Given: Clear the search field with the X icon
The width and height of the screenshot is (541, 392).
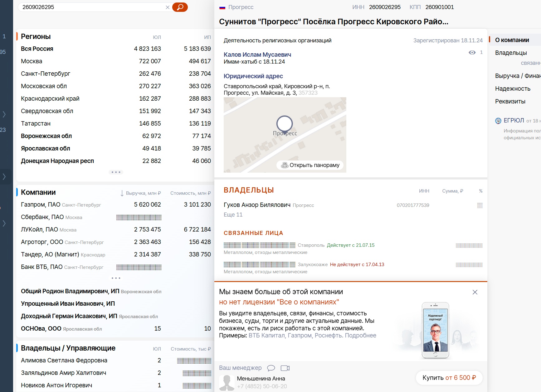Looking at the screenshot, I should coord(168,7).
